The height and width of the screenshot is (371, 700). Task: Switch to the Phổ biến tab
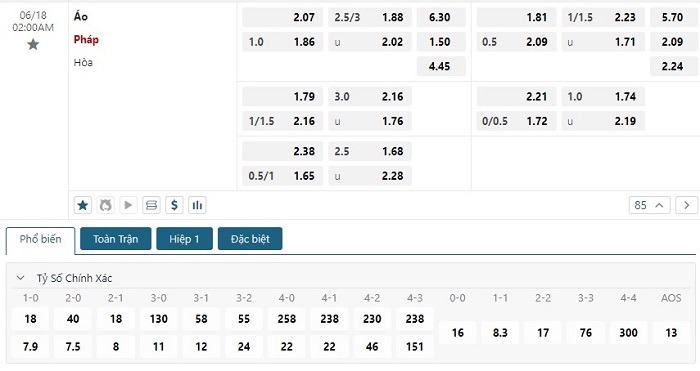tap(40, 239)
